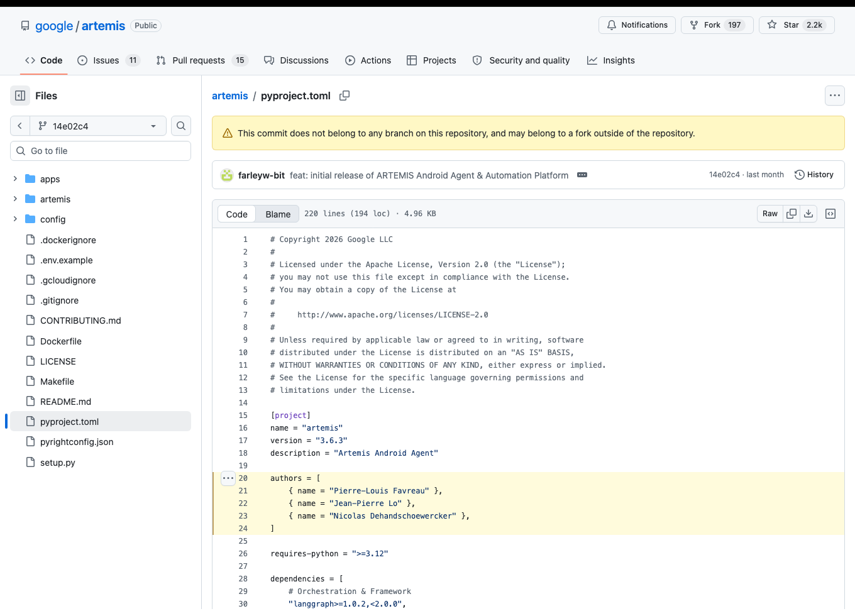Switch to Code view of the file

pos(237,214)
